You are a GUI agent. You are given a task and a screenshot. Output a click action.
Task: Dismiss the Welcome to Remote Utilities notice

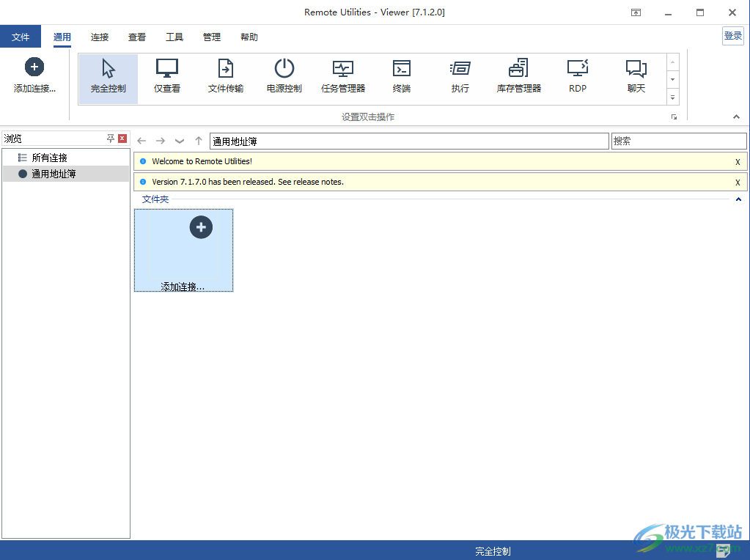click(738, 162)
